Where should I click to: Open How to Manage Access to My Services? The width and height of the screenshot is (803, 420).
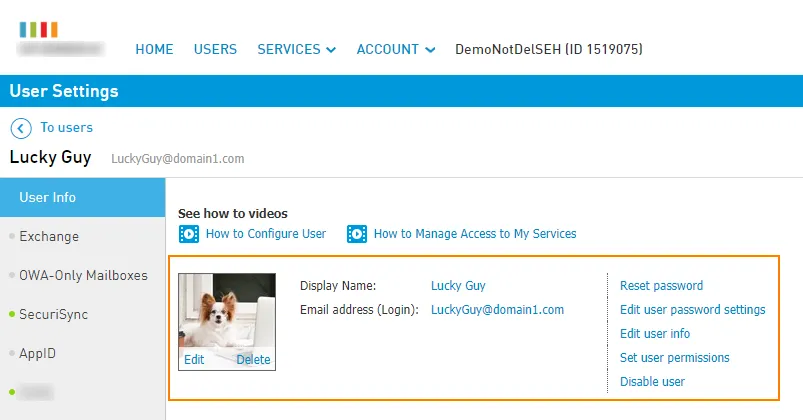(x=475, y=234)
